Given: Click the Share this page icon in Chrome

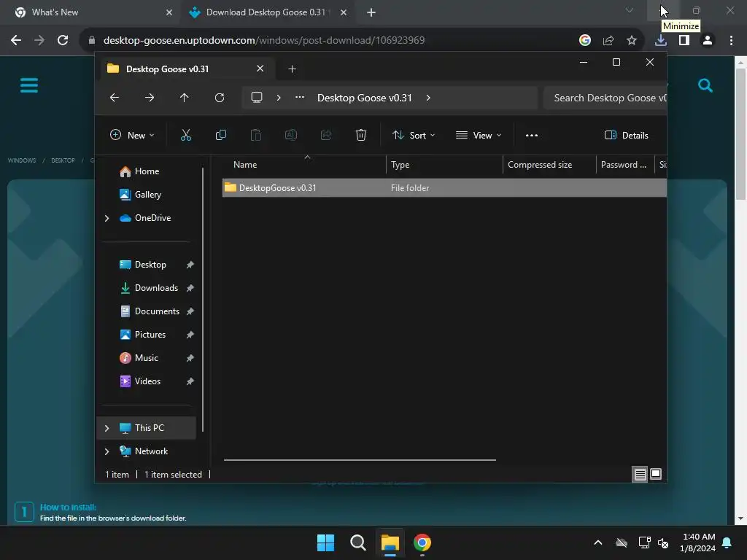Looking at the screenshot, I should click(x=608, y=40).
